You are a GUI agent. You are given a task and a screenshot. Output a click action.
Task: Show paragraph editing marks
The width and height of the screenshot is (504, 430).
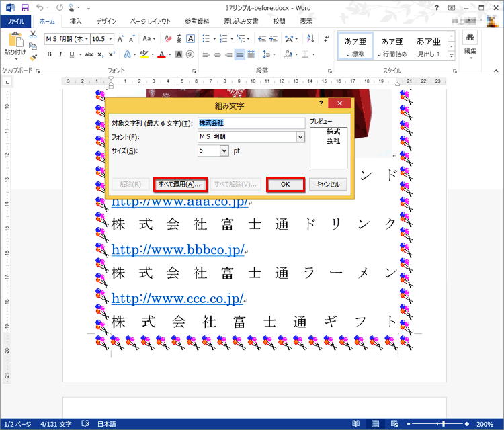pos(326,39)
